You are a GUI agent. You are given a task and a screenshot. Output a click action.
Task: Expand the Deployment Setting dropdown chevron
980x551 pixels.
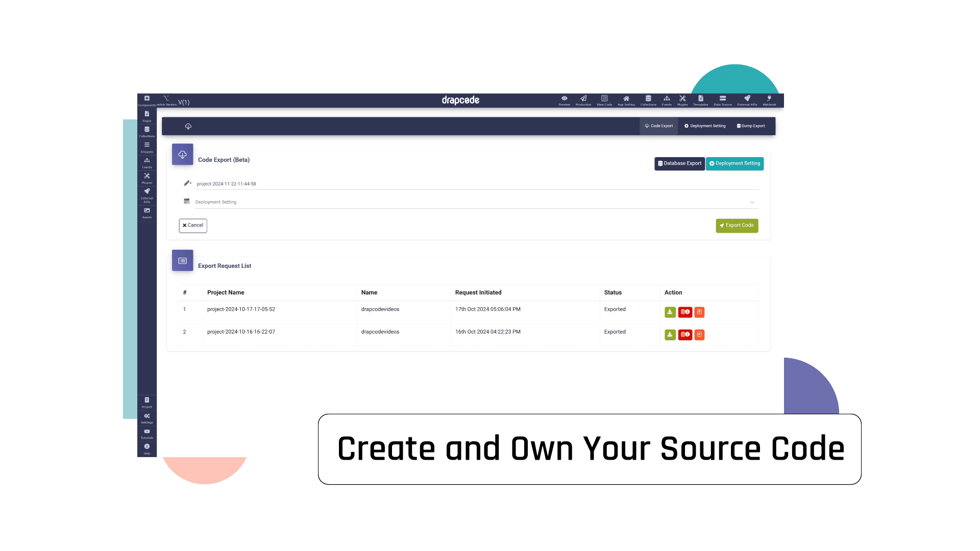point(752,203)
